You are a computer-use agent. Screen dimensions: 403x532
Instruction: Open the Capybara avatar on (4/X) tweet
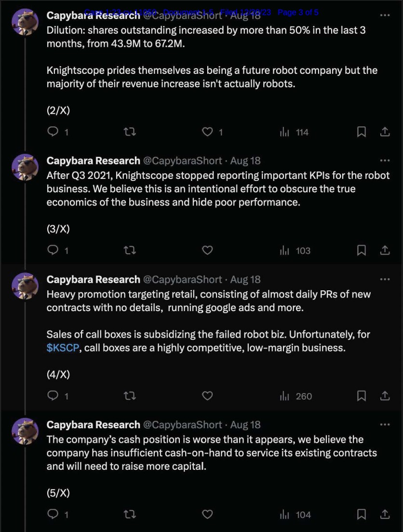(25, 285)
